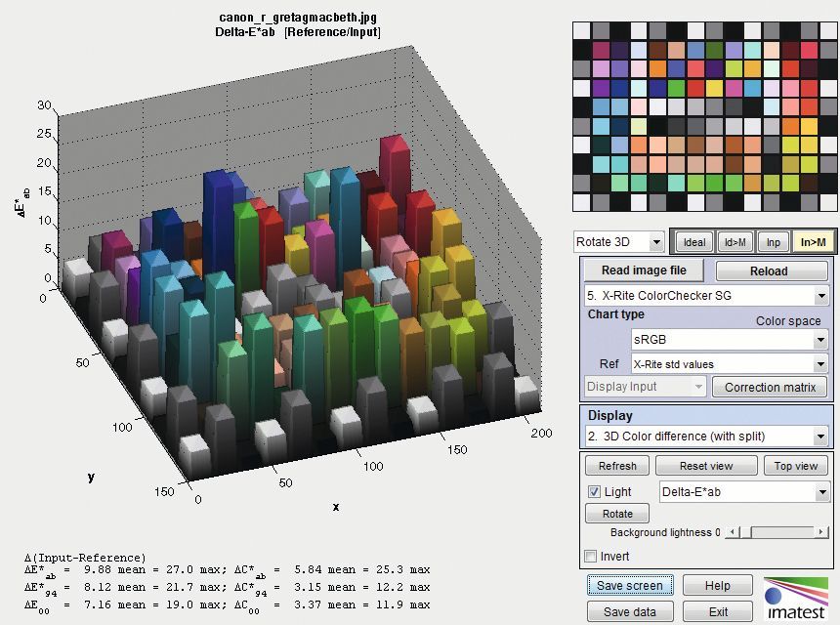Expand the 3D Color difference display dropdown
This screenshot has width=840, height=625.
(705, 436)
